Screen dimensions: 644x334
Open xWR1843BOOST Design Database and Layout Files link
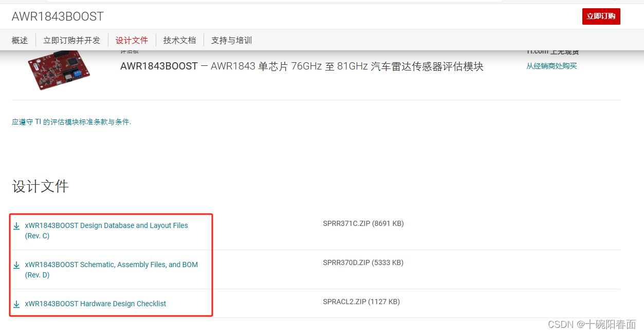[106, 231]
